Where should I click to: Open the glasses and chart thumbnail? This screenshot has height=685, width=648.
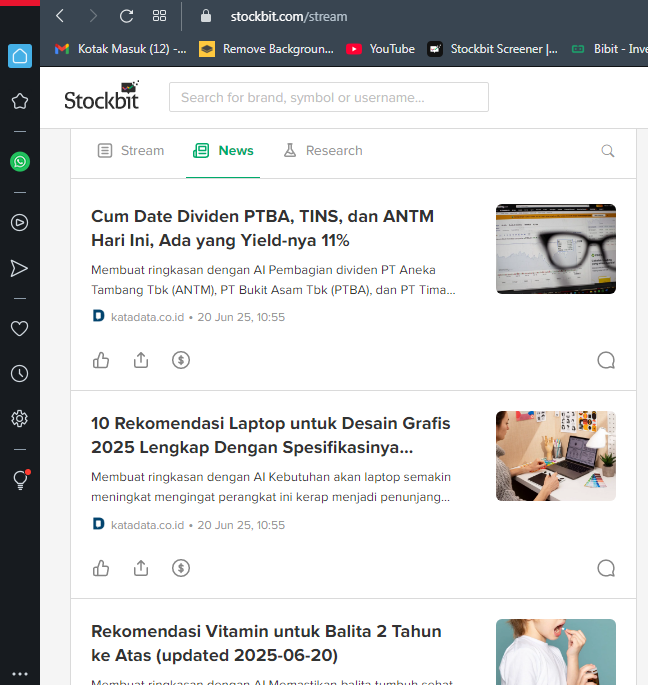pos(556,249)
